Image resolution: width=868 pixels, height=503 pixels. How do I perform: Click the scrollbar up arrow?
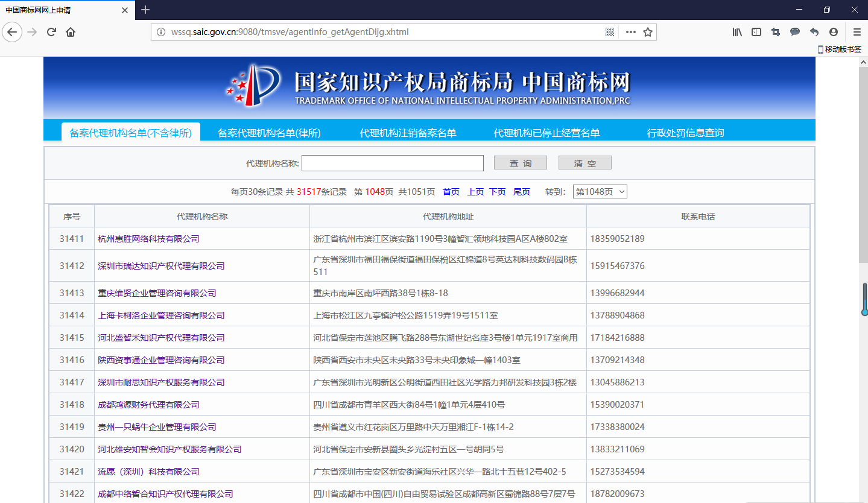coord(863,62)
